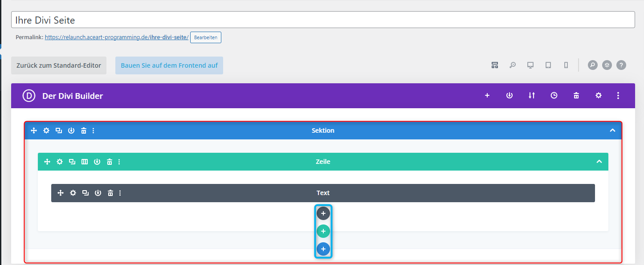Open Divi Builder history clock icon
Image resolution: width=644 pixels, height=265 pixels.
point(554,95)
